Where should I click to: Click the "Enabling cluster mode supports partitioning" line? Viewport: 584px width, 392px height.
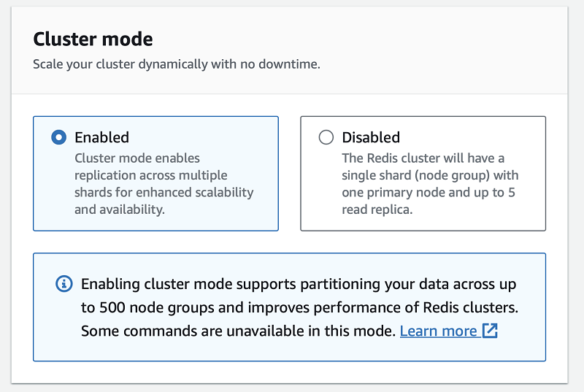coord(299,284)
